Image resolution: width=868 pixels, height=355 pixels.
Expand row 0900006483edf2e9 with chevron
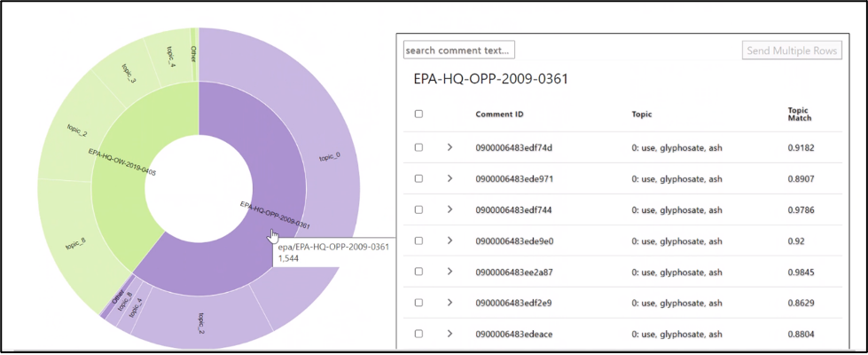450,303
